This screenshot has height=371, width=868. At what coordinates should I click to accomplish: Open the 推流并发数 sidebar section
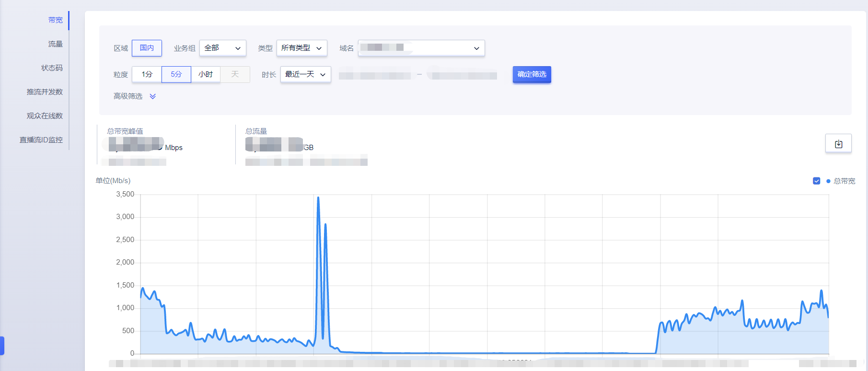(x=45, y=92)
